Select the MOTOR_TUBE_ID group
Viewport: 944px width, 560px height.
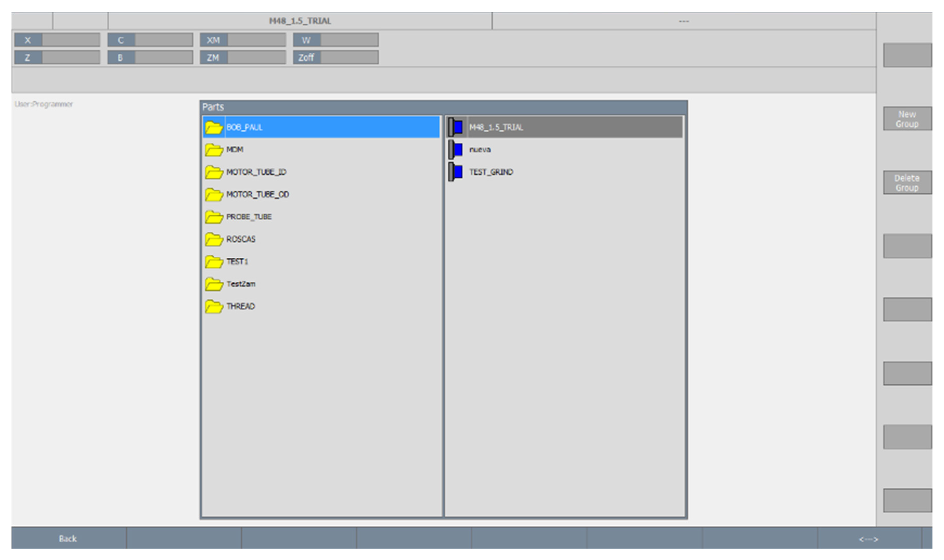coord(256,172)
